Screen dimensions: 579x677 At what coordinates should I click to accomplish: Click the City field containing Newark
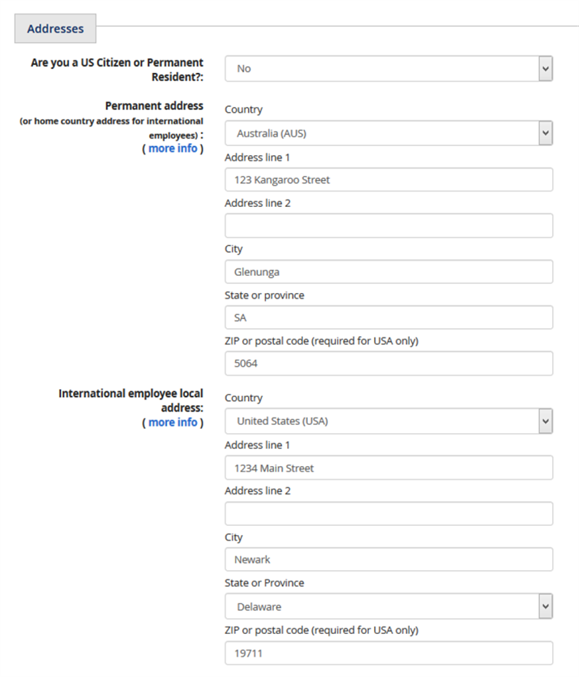tap(389, 559)
